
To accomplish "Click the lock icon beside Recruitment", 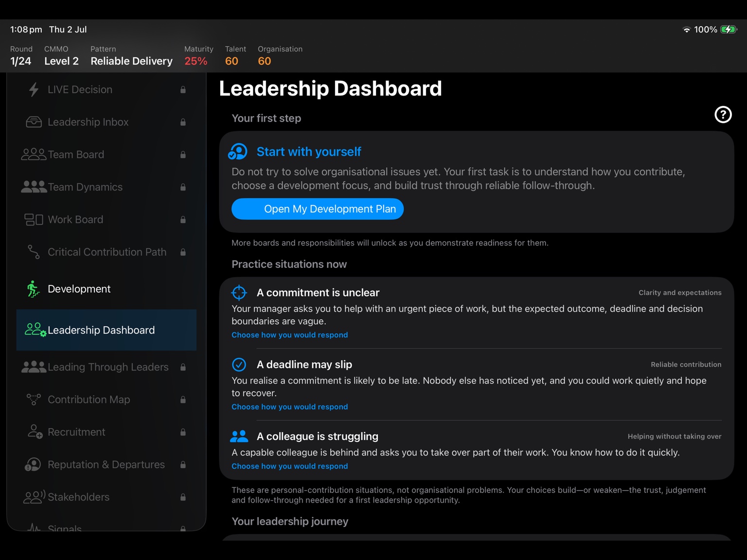I will [x=183, y=432].
